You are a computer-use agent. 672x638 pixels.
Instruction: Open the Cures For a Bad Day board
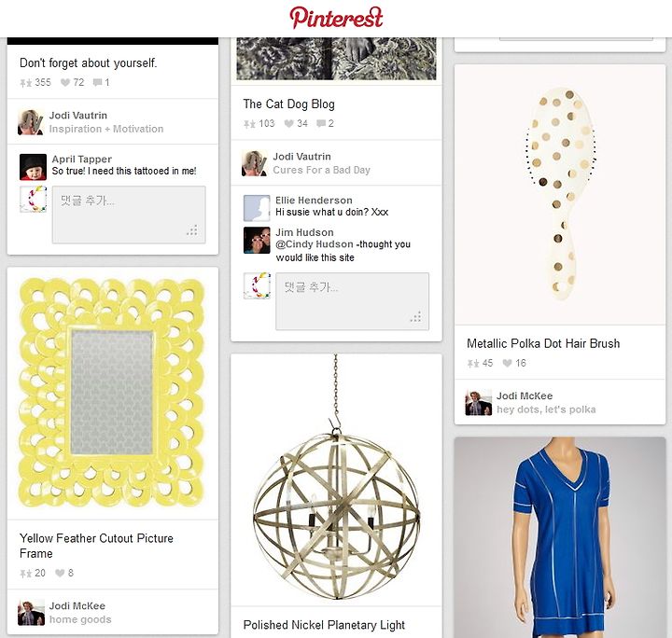point(321,170)
